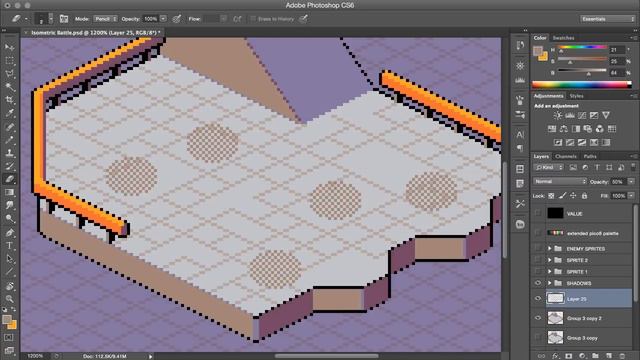Open the layer filter Kind dropdown
Viewport: 640px width, 360px height.
(x=549, y=168)
